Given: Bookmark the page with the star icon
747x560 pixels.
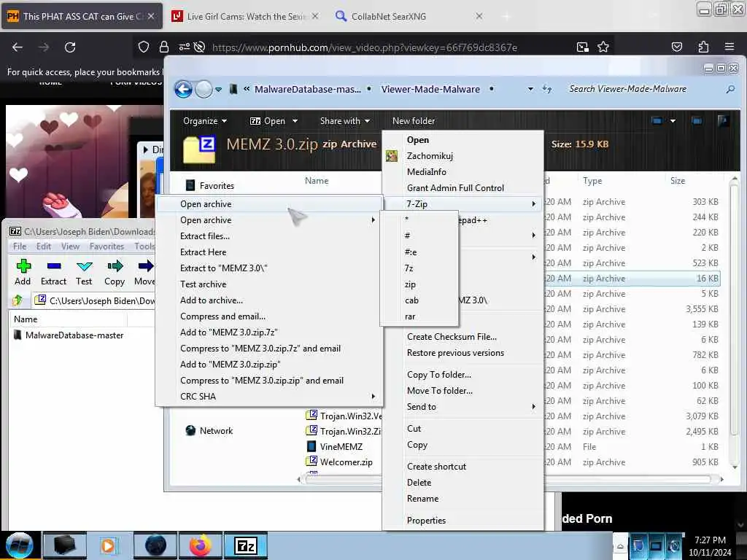Looking at the screenshot, I should (603, 47).
